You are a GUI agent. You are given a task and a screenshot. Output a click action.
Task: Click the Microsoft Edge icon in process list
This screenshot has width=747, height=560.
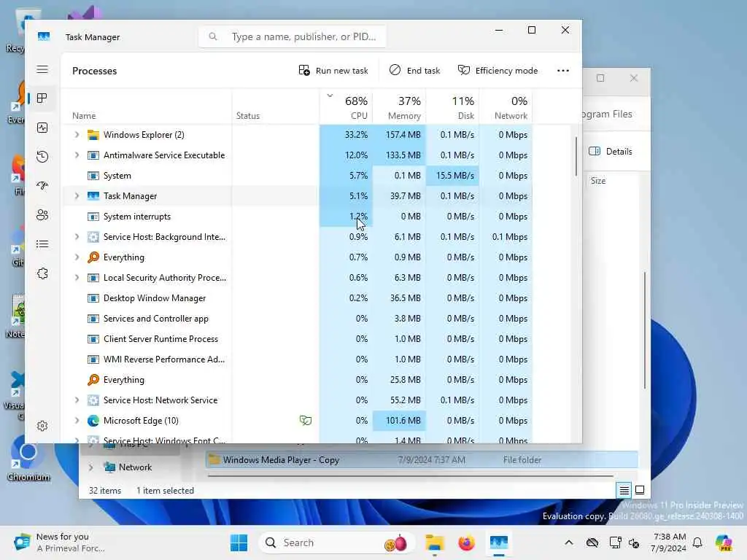tap(93, 421)
